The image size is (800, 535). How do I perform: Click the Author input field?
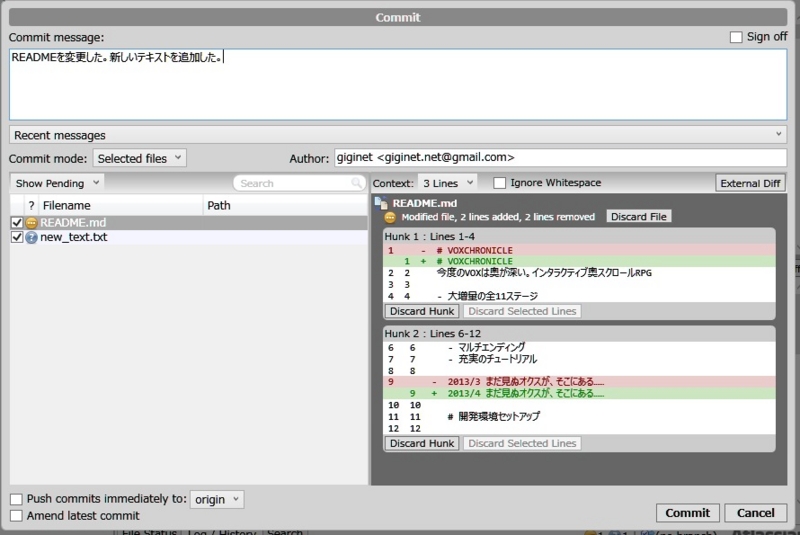coord(560,158)
